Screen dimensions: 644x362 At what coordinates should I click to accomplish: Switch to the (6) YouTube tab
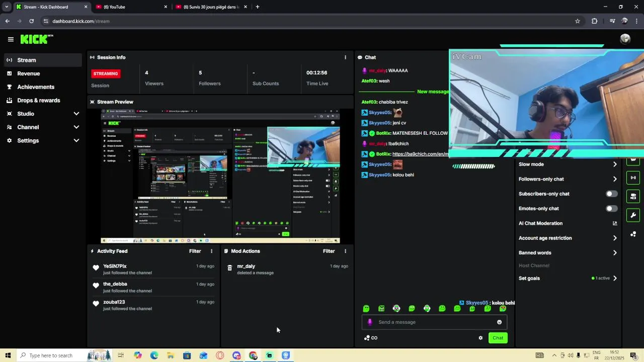coord(131,7)
